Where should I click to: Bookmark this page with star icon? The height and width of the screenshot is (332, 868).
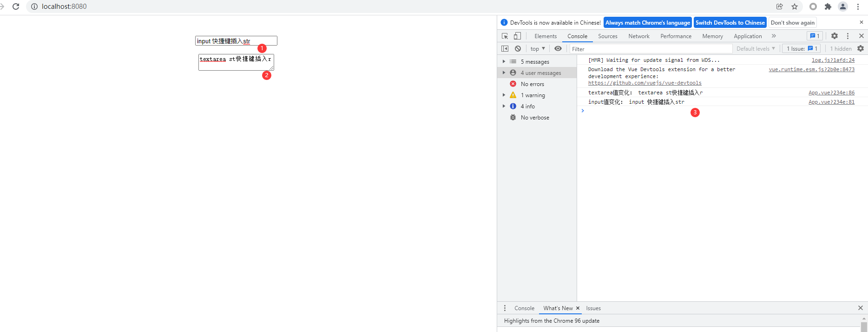tap(795, 7)
